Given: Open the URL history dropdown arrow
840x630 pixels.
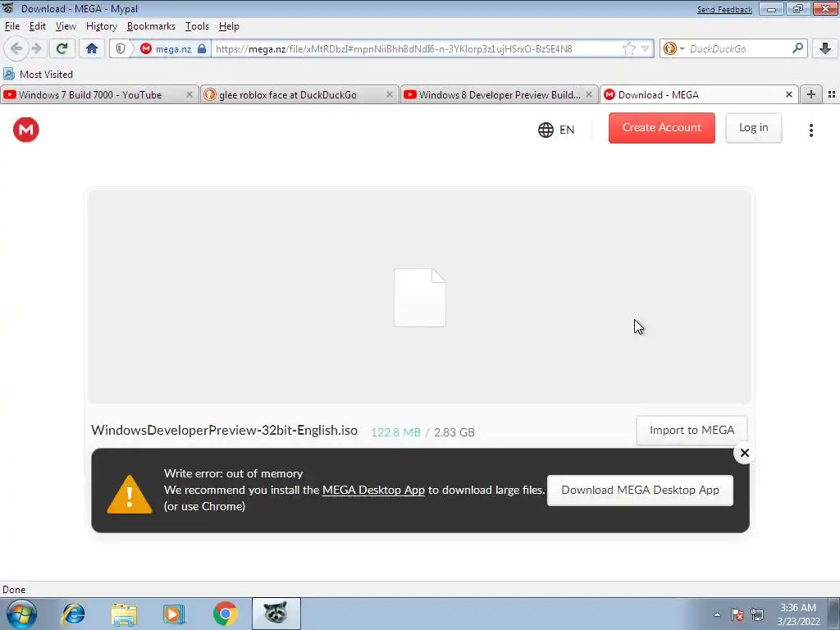Looking at the screenshot, I should click(645, 48).
